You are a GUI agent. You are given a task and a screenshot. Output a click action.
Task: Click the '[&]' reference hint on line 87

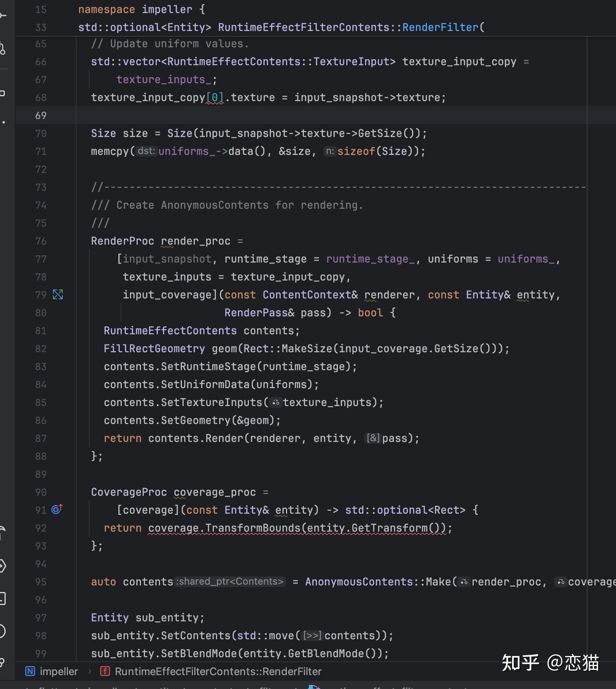tap(373, 438)
